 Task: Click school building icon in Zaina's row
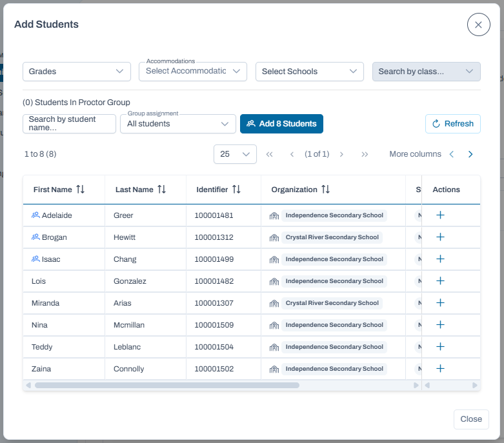274,369
